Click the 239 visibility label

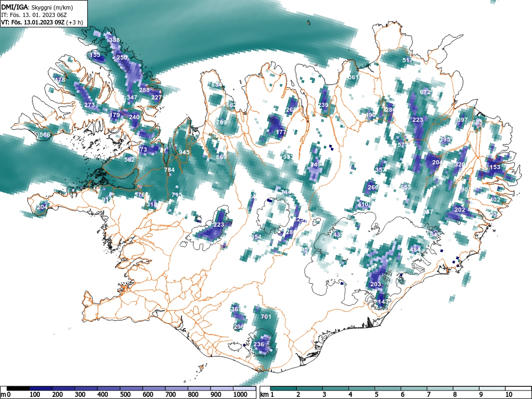(323, 105)
